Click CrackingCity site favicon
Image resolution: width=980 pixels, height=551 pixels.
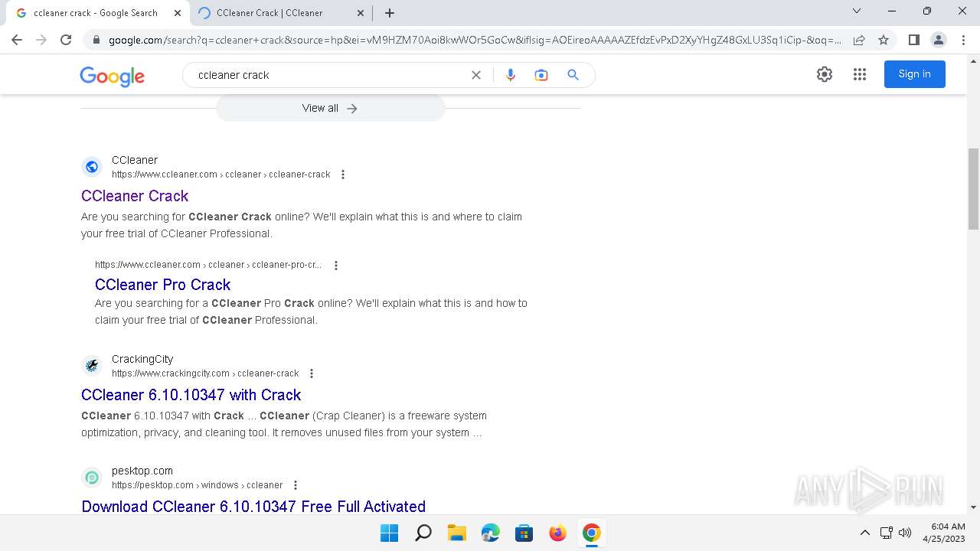coord(92,366)
